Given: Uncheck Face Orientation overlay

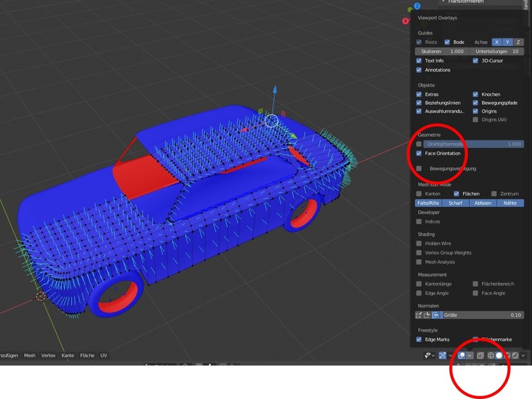Looking at the screenshot, I should point(419,153).
